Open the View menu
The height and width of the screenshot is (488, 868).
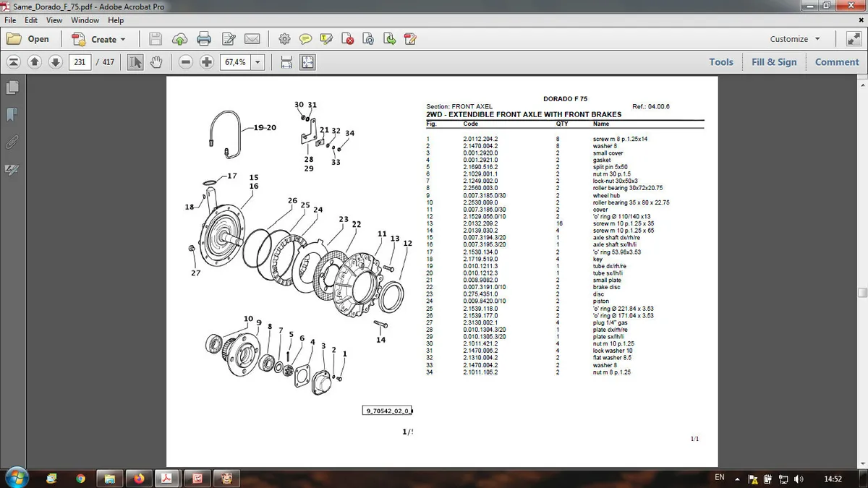click(54, 20)
